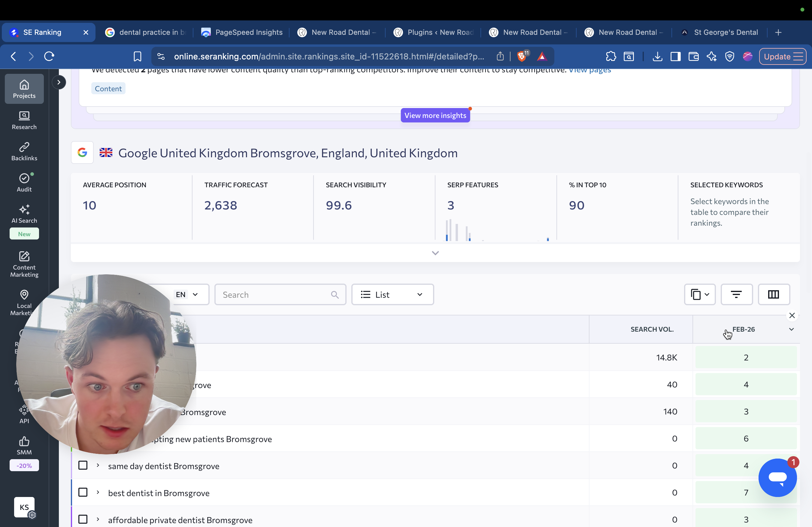This screenshot has width=812, height=527.
Task: Check best dentist in Bromsgrove row
Action: (x=83, y=492)
